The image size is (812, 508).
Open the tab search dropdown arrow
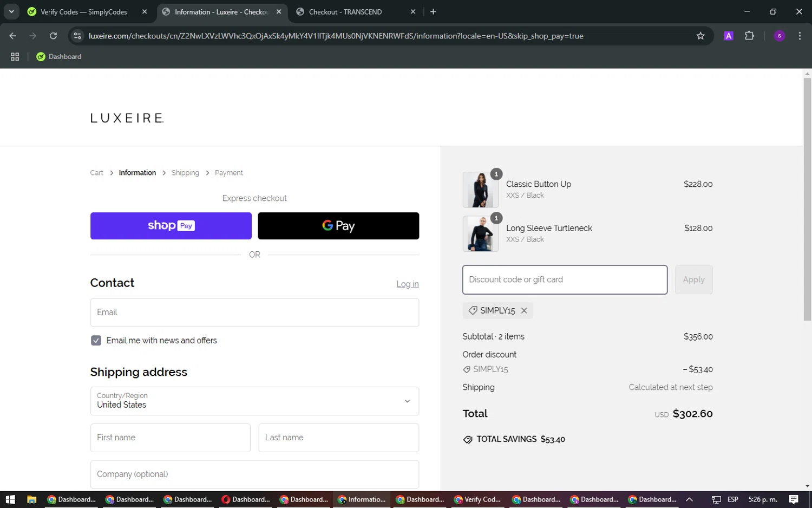pos(11,11)
